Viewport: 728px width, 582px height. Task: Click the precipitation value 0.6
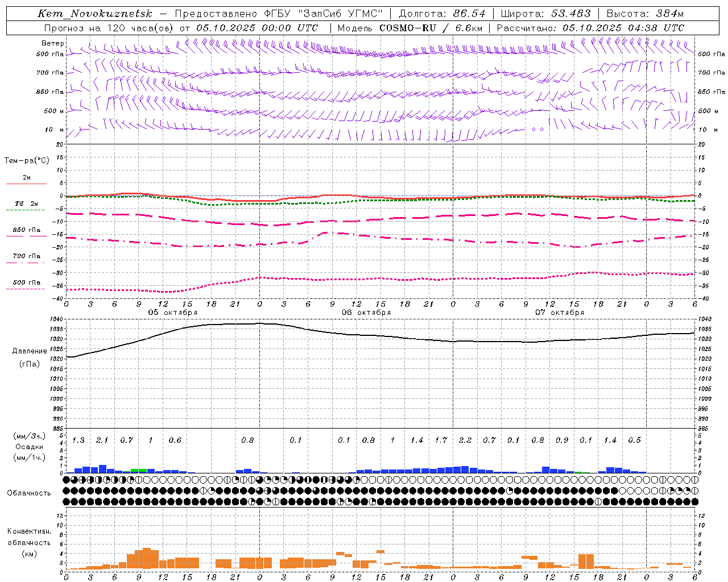(x=175, y=440)
